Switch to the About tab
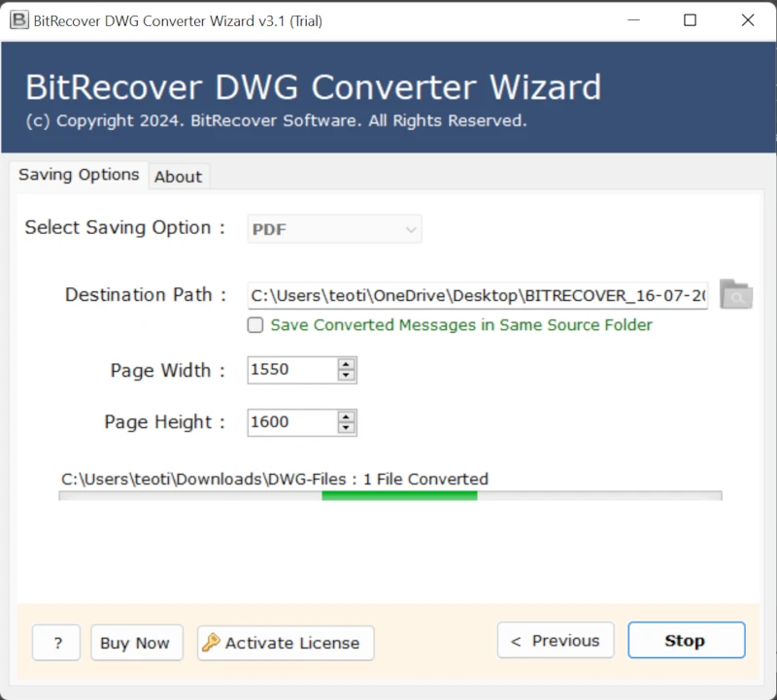 coord(179,177)
